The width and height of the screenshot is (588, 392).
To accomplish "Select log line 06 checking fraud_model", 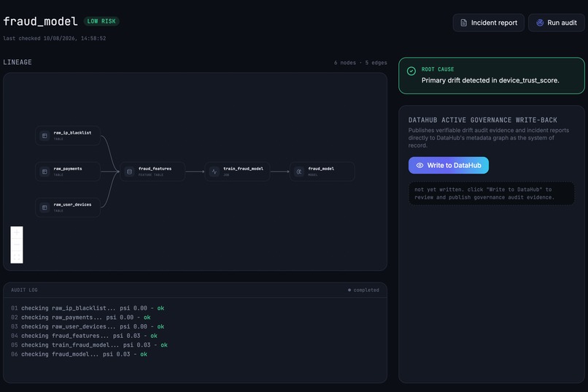I will pyautogui.click(x=79, y=354).
